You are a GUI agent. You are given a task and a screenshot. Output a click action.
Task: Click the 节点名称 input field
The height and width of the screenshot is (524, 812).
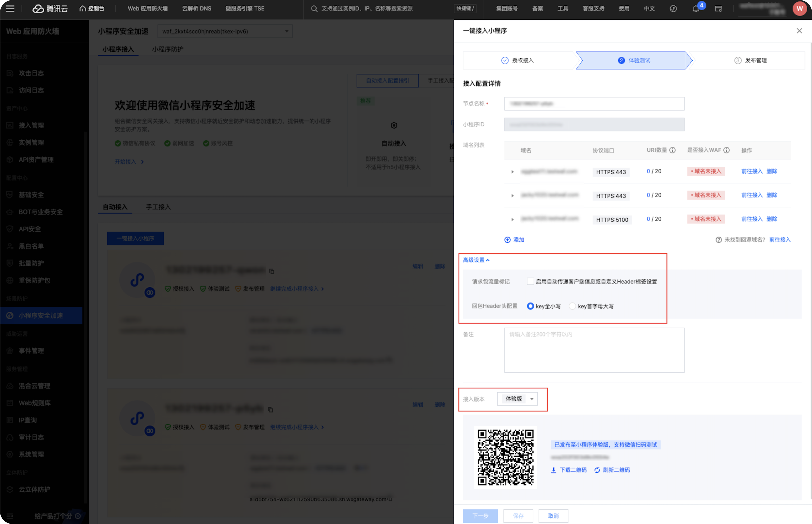594,104
